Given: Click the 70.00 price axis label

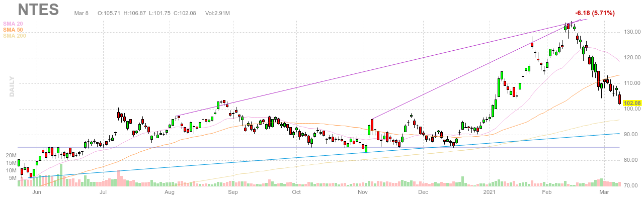Looking at the screenshot, I should [632, 186].
